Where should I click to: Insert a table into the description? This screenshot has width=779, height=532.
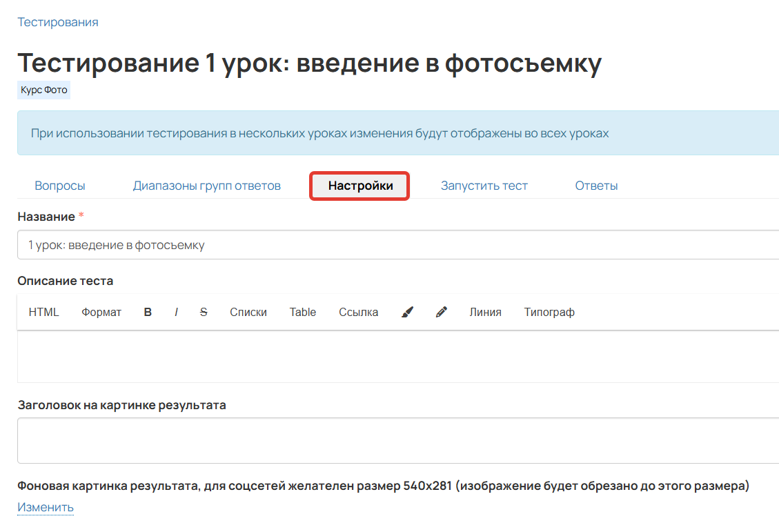tap(302, 312)
